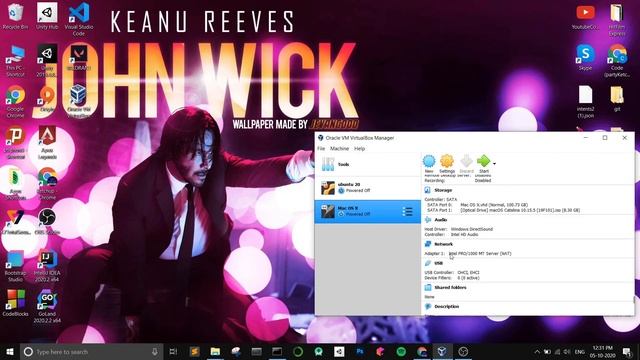Select the Skype desktop icon
640x360 pixels.
pyautogui.click(x=585, y=58)
